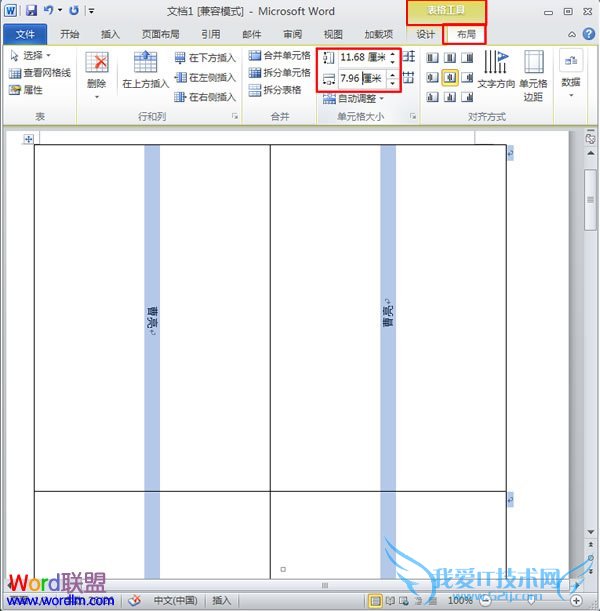This screenshot has width=600, height=611.
Task: Click the 中文(中国) language status indicator
Action: tap(176, 600)
